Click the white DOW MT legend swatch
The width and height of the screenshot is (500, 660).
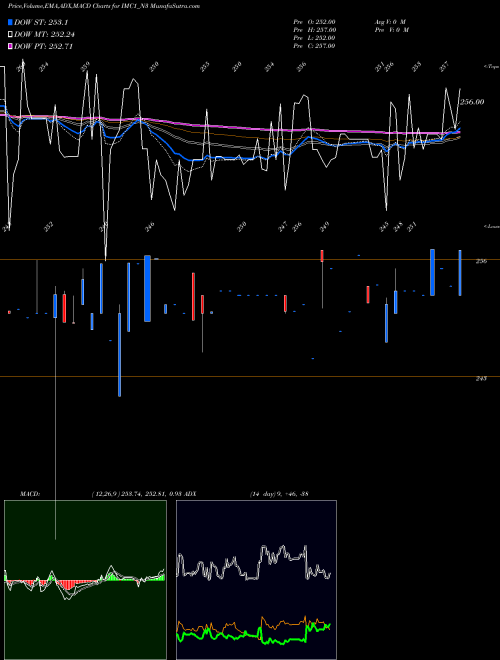click(11, 35)
